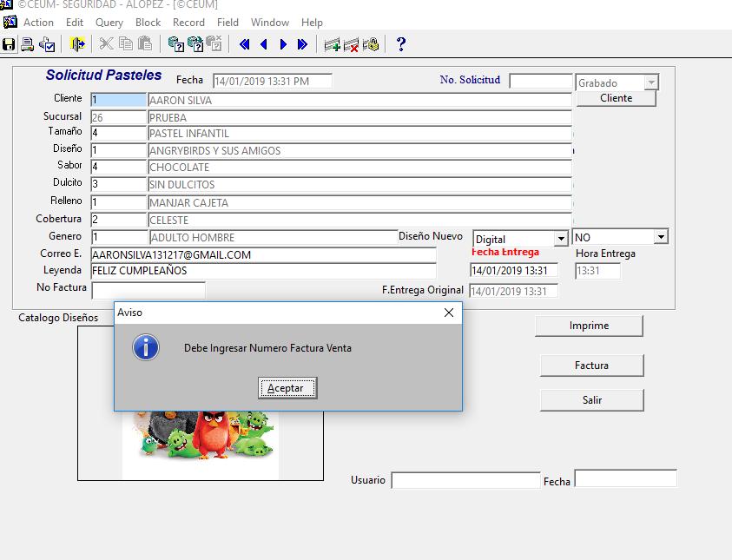Click the AARON SILVA client name field
Image resolution: width=732 pixels, height=560 pixels.
point(360,100)
